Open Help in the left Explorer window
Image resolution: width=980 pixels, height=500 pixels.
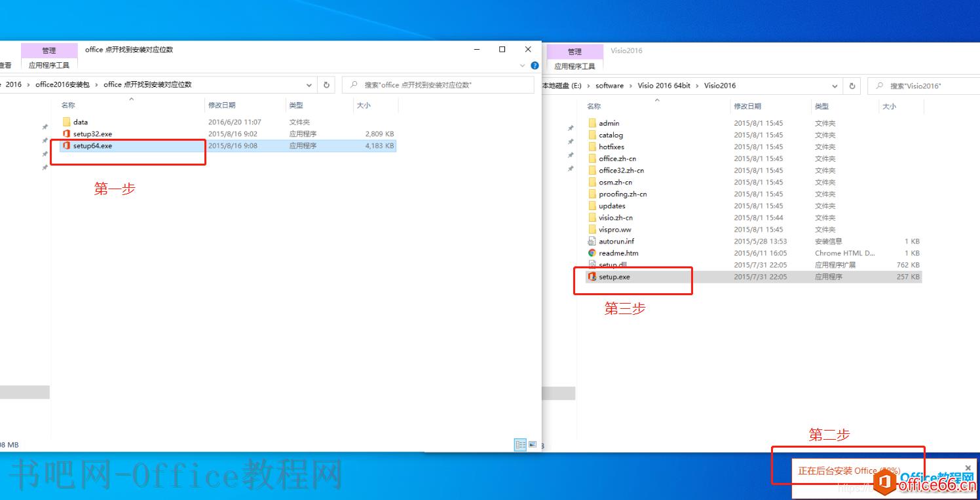[535, 65]
